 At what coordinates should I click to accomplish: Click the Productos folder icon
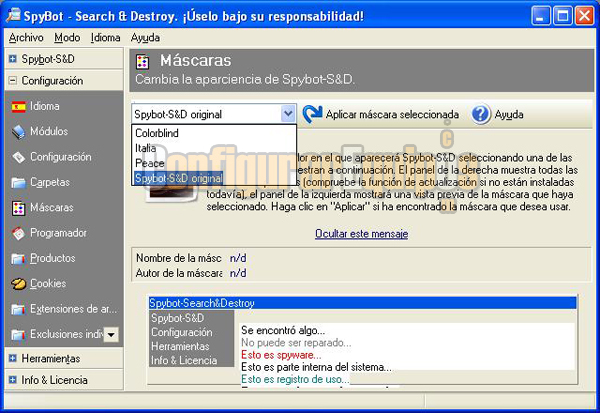coord(18,258)
